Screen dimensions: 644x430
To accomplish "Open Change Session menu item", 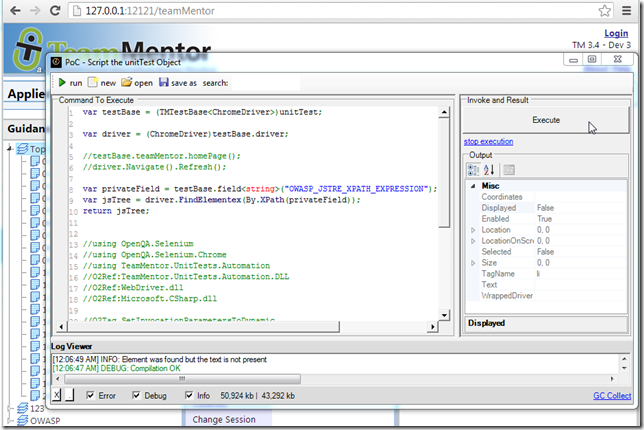I will 224,419.
